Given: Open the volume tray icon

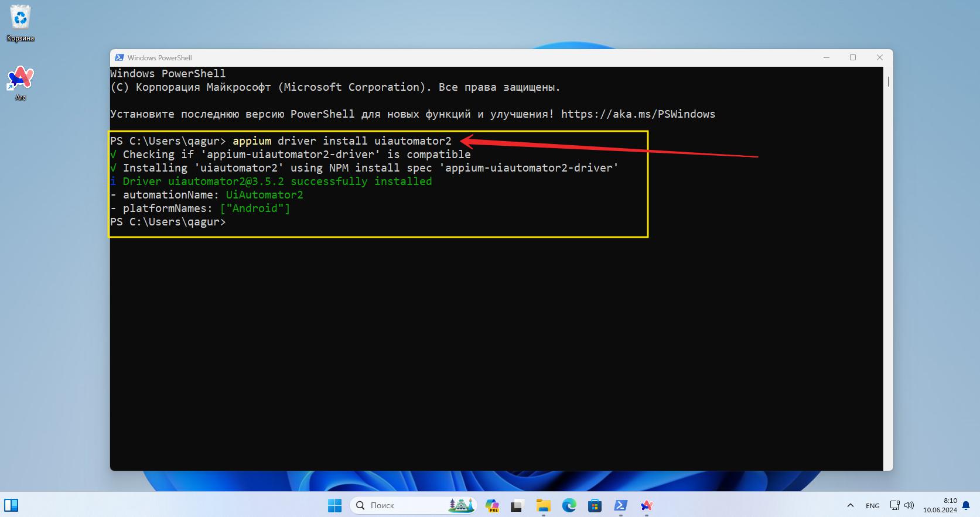Looking at the screenshot, I should (x=909, y=505).
